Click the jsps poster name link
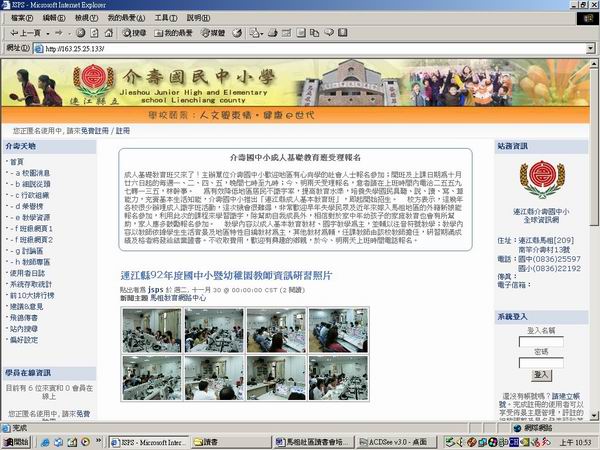The width and height of the screenshot is (600, 450). 156,290
